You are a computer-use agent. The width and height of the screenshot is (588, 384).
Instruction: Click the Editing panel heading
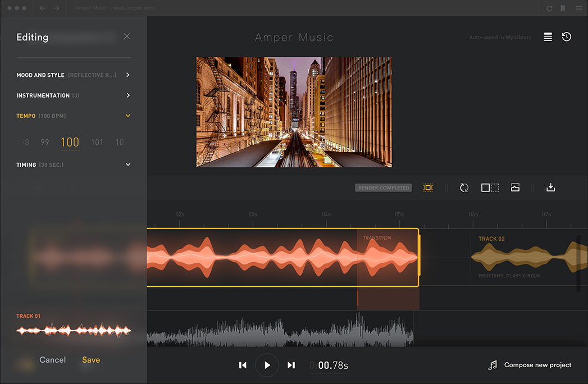pyautogui.click(x=32, y=37)
